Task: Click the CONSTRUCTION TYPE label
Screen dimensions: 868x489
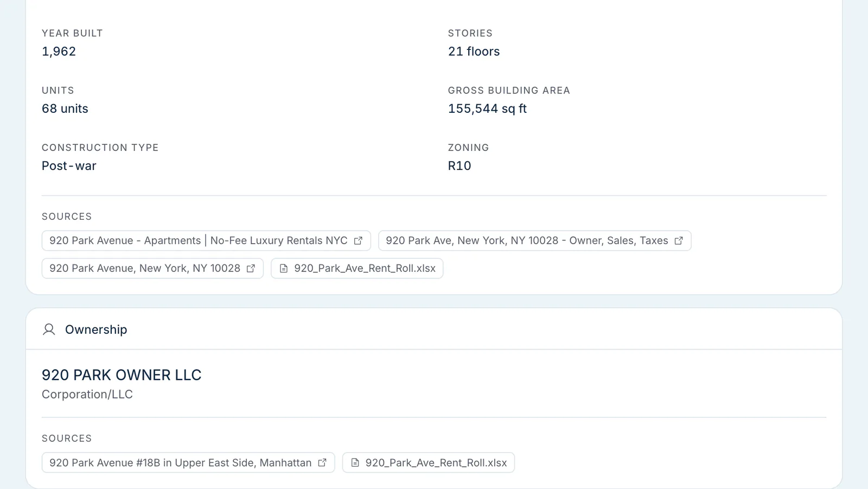Action: pos(100,148)
